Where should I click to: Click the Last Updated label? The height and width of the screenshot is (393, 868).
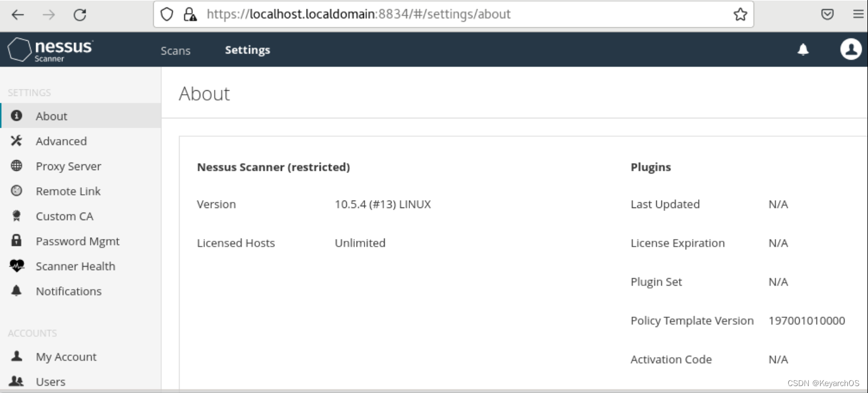click(x=665, y=204)
